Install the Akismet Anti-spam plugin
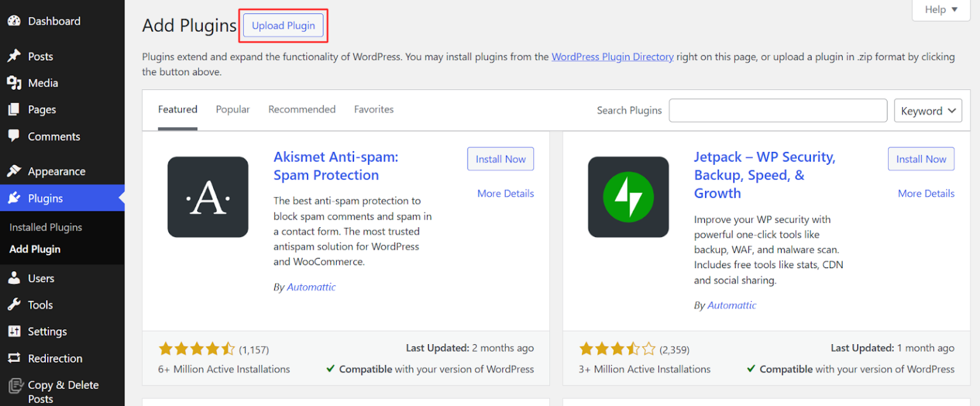This screenshot has width=980, height=406. pos(500,158)
